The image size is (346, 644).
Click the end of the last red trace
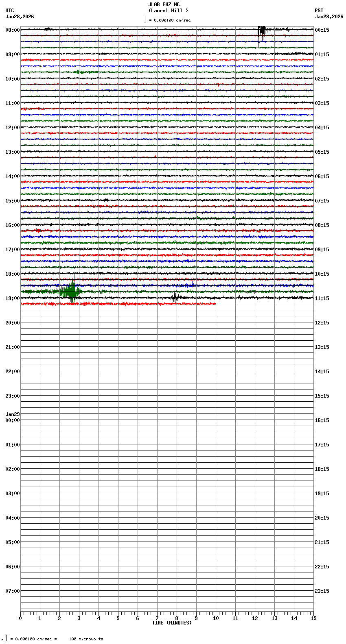(x=215, y=304)
